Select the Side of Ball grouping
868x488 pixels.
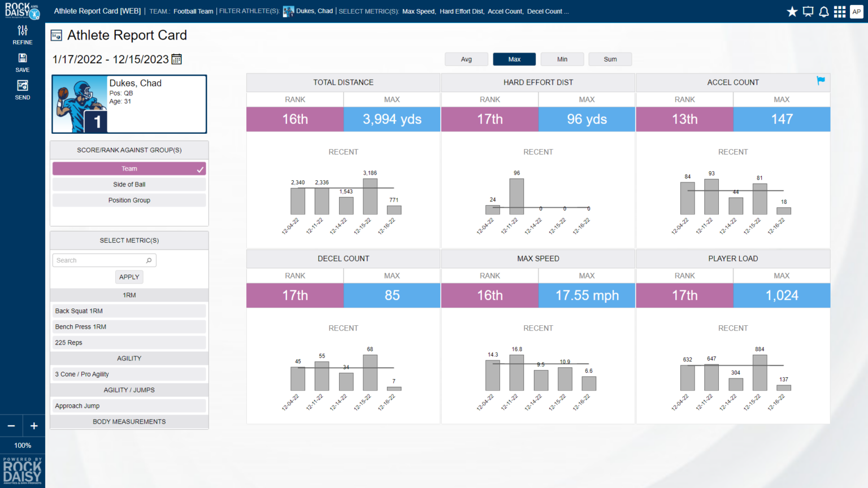coord(129,184)
